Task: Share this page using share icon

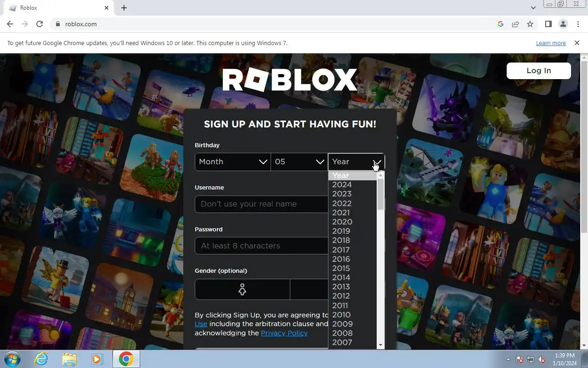Action: [x=515, y=24]
